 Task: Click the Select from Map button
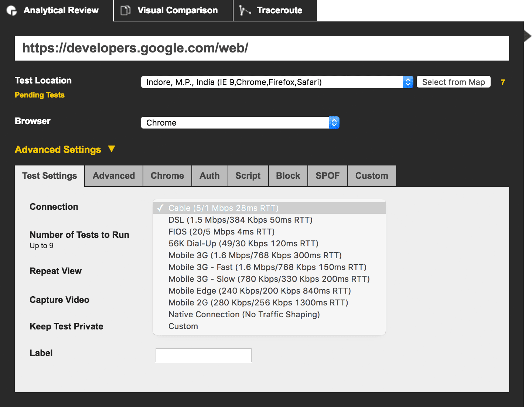tap(453, 82)
